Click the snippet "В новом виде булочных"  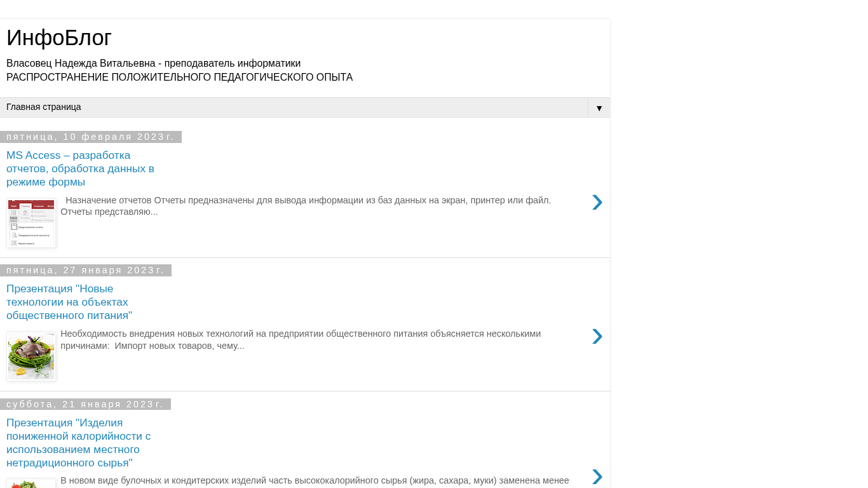pos(315,481)
